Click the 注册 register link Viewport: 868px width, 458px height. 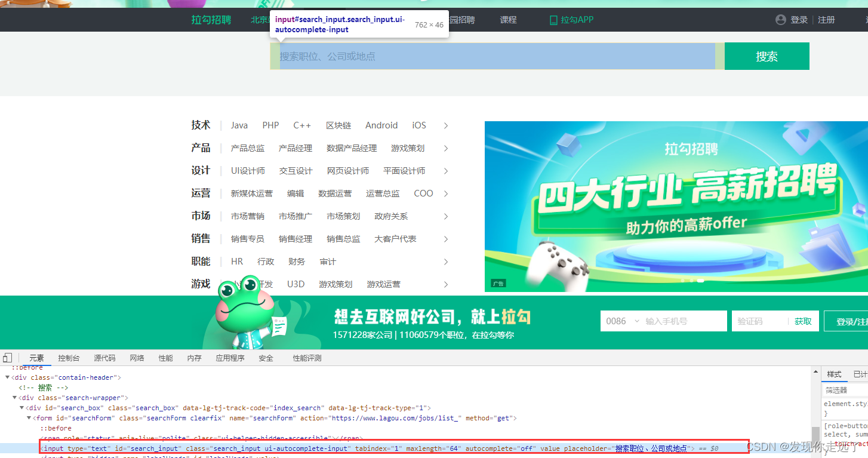click(x=826, y=19)
